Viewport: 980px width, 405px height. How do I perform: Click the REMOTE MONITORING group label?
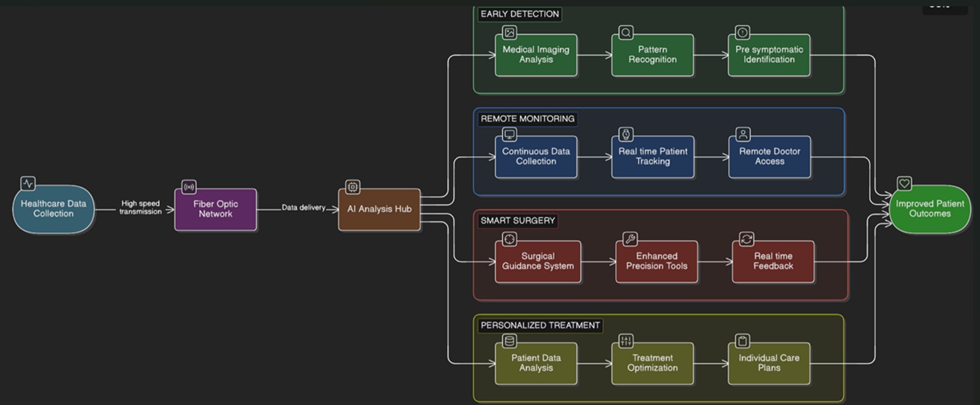pyautogui.click(x=527, y=119)
